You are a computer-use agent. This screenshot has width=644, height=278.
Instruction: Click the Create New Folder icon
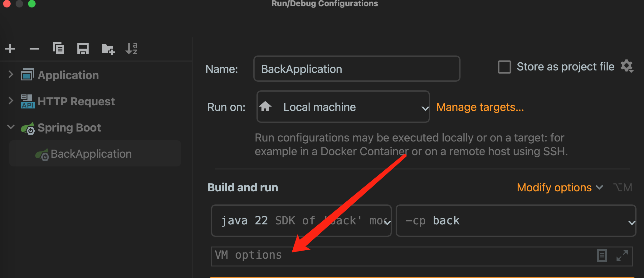click(108, 49)
